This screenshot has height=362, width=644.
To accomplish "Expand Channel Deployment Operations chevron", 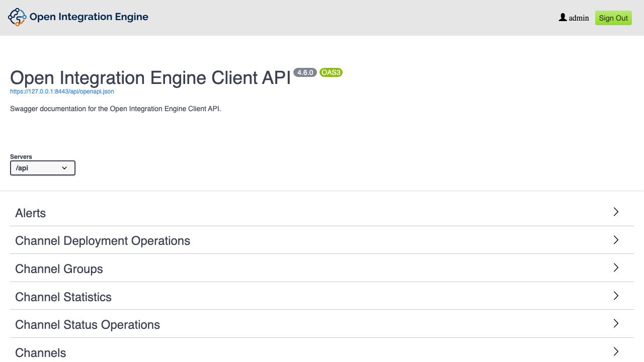I will pos(616,240).
